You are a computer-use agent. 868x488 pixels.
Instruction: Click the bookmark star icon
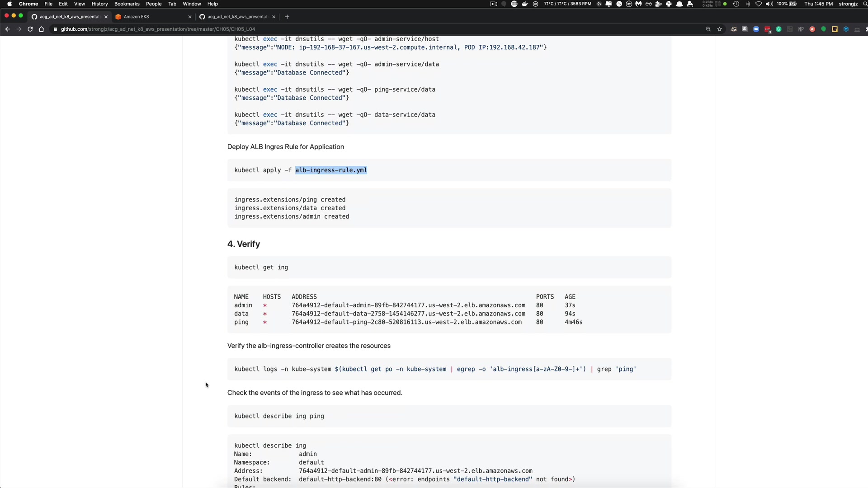pos(719,29)
